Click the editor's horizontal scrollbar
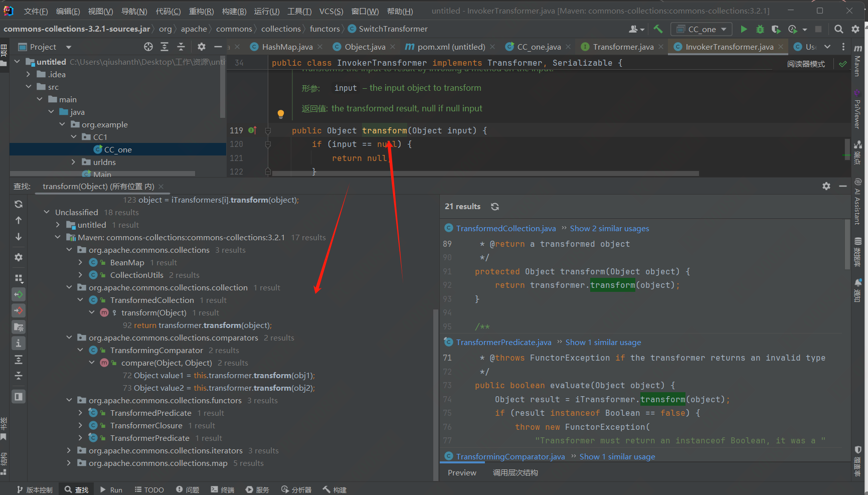Viewport: 868px width, 495px height. coord(485,174)
